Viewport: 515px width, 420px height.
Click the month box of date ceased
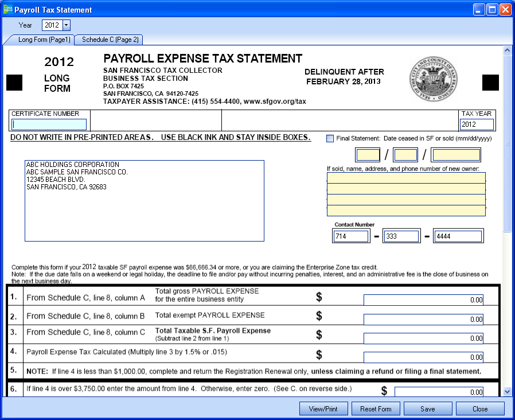(x=368, y=155)
